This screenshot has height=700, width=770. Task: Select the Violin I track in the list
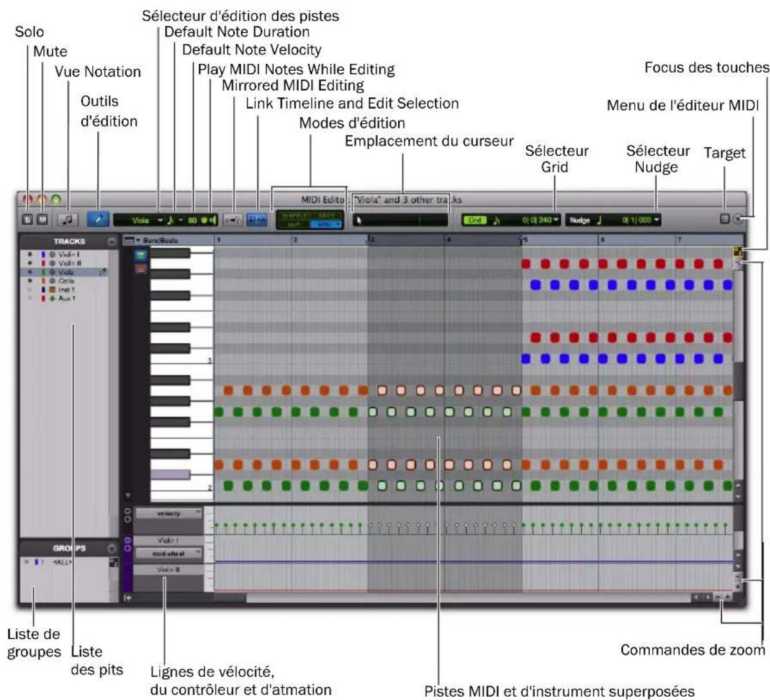69,254
